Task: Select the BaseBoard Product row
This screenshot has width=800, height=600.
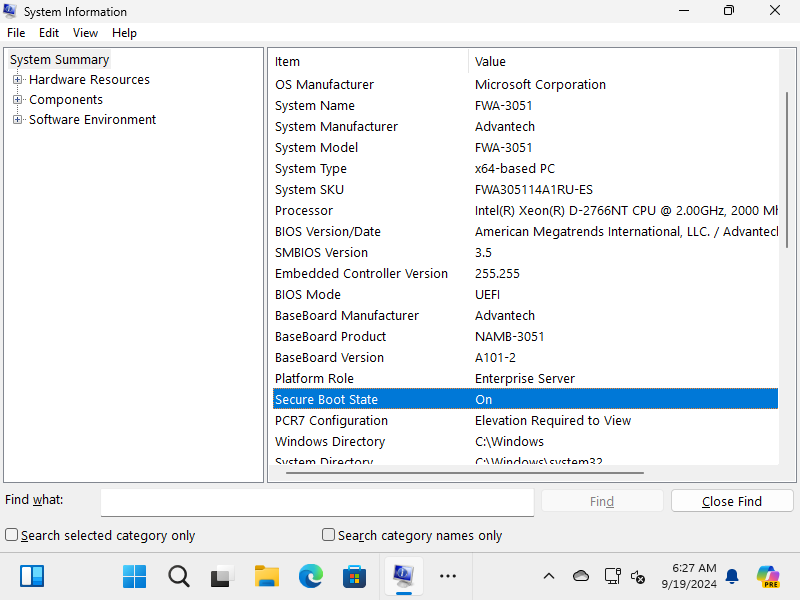Action: [526, 336]
